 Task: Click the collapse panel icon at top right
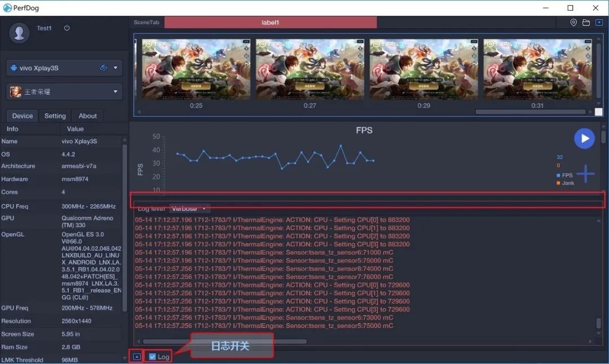point(599,23)
